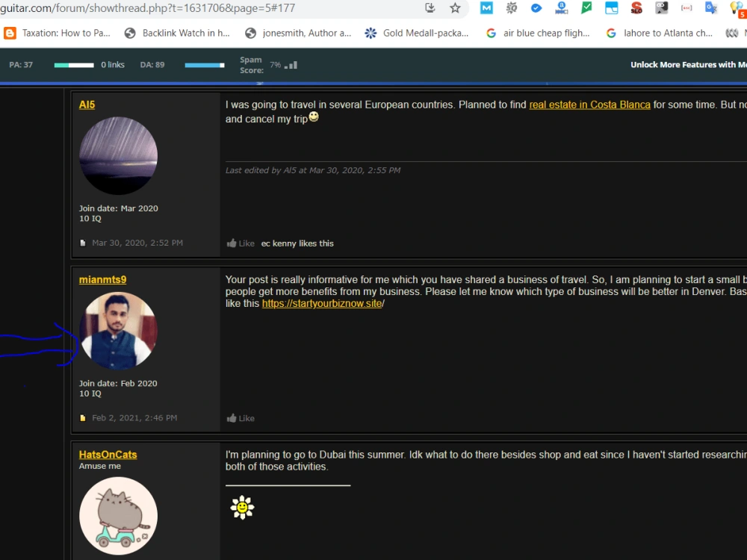Click the Amuse me user title
The image size is (747, 560).
click(99, 466)
